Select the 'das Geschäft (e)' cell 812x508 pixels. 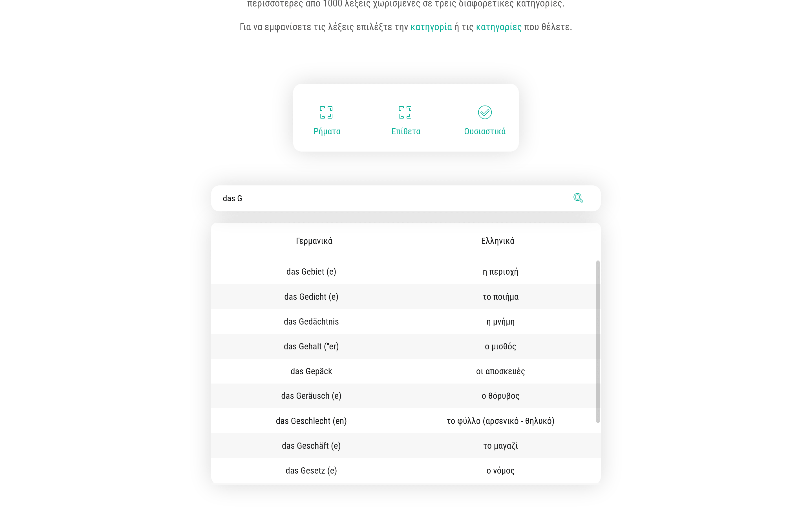click(311, 446)
